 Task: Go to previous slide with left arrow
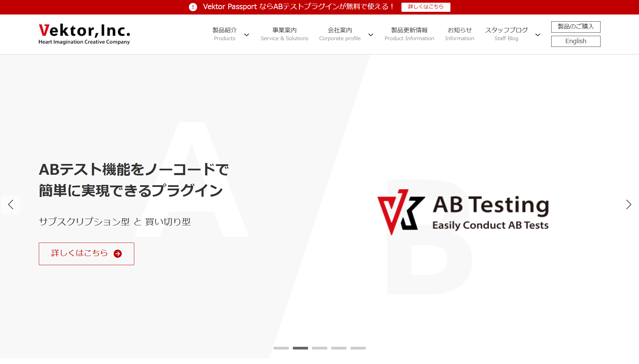click(x=10, y=204)
